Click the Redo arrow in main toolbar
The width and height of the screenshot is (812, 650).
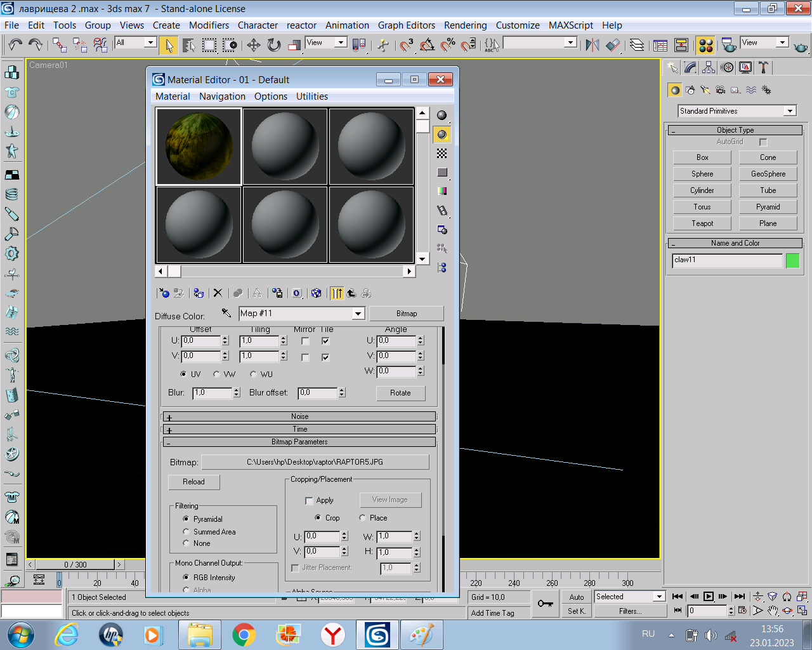(x=36, y=44)
